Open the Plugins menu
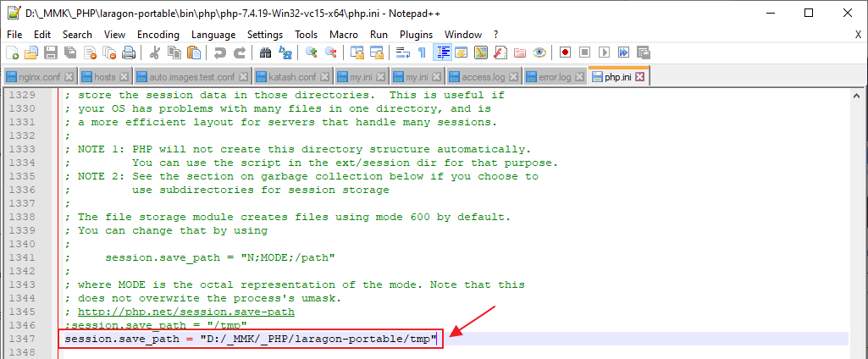The image size is (868, 359). [416, 34]
